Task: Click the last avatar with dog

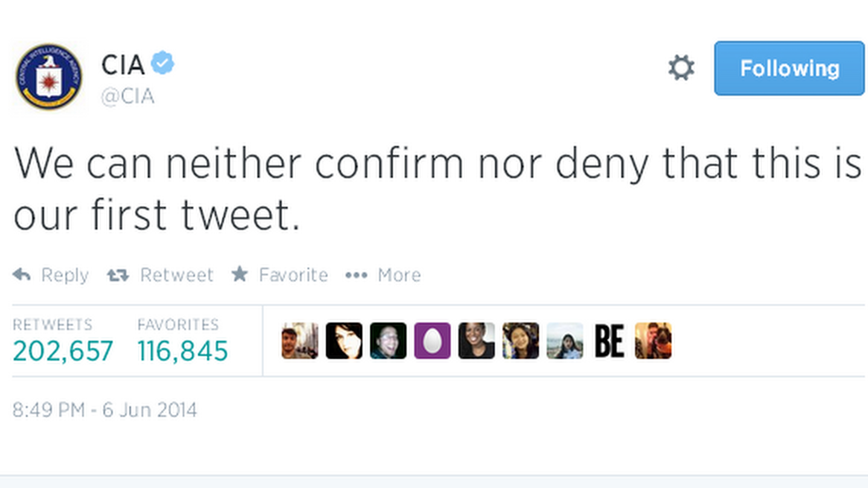Action: point(653,340)
